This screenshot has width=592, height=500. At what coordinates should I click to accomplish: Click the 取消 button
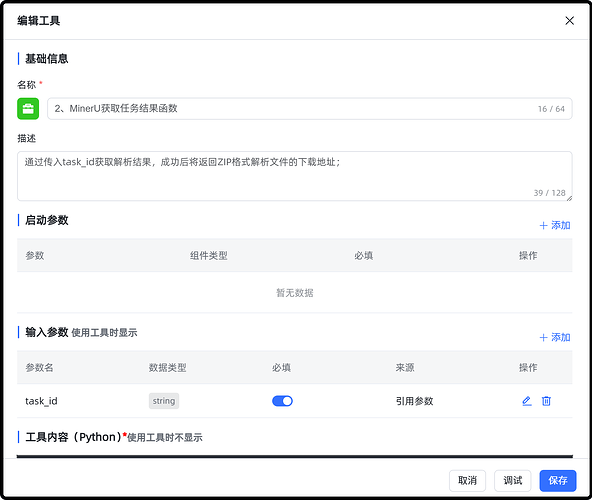(467, 481)
